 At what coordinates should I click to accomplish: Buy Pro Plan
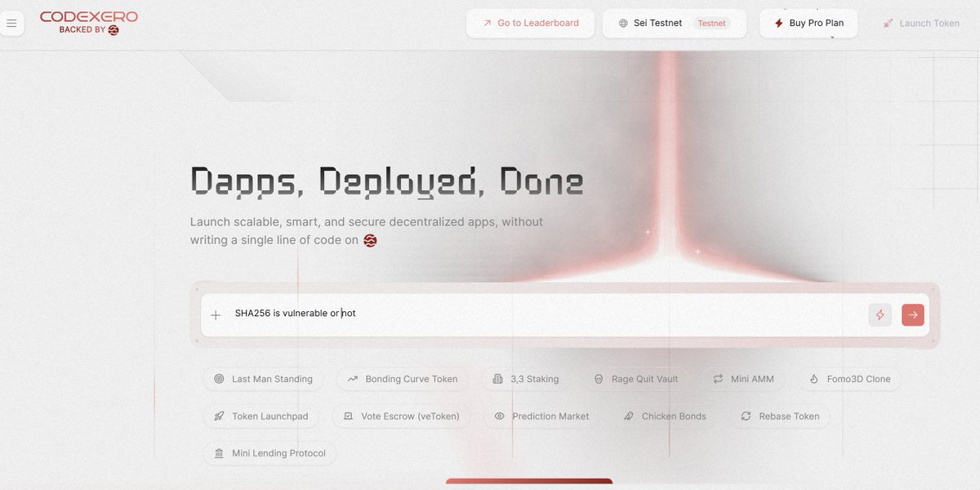(x=808, y=23)
